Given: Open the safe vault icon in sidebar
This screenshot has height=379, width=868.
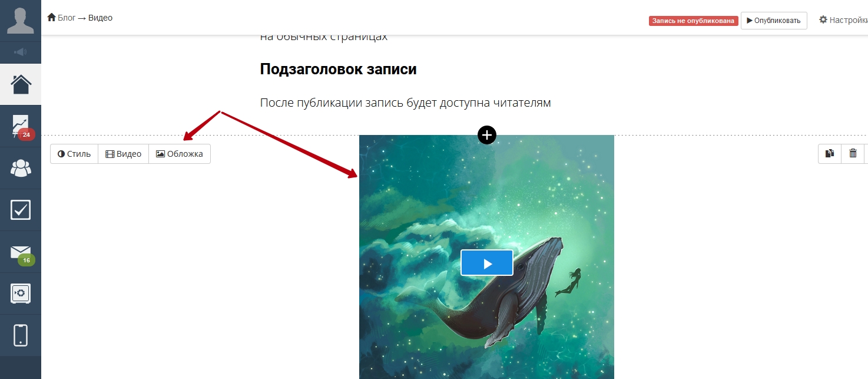Looking at the screenshot, I should (21, 294).
